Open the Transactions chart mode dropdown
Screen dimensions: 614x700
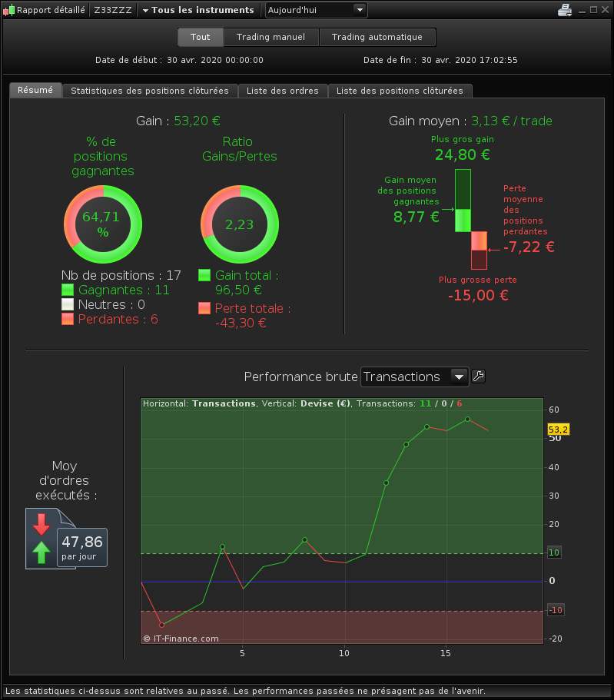(x=414, y=377)
